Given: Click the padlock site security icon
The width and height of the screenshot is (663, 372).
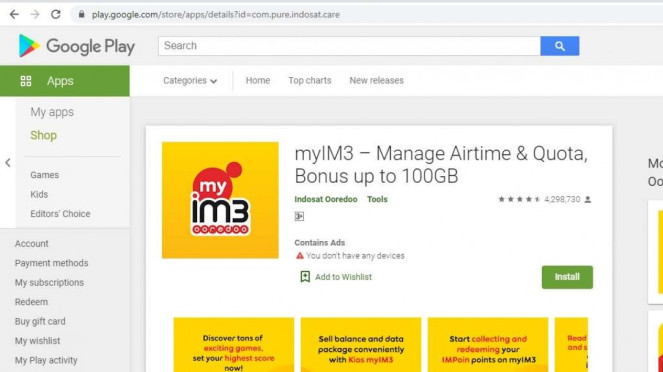Looking at the screenshot, I should point(81,14).
